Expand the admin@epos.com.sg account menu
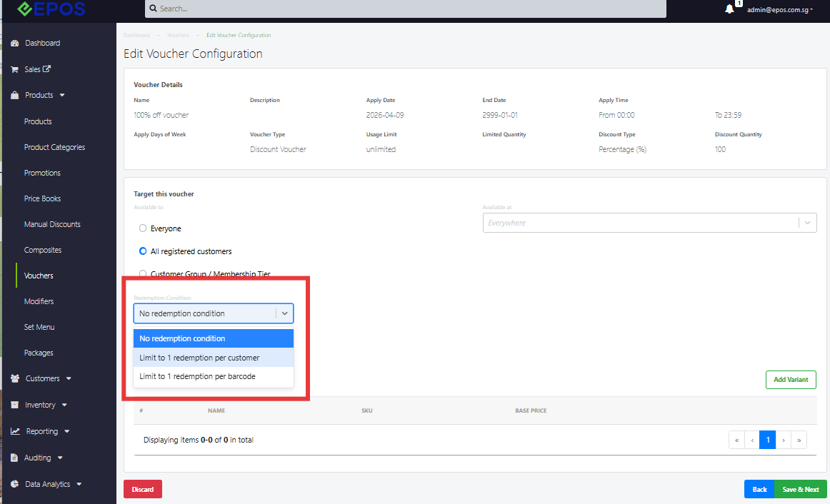Screen dimensions: 830x504 tap(780, 9)
